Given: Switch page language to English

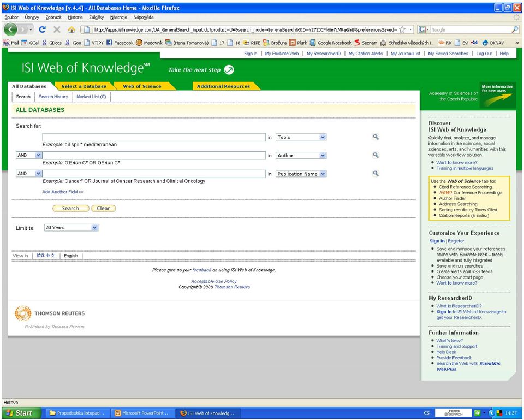Looking at the screenshot, I should coord(71,256).
